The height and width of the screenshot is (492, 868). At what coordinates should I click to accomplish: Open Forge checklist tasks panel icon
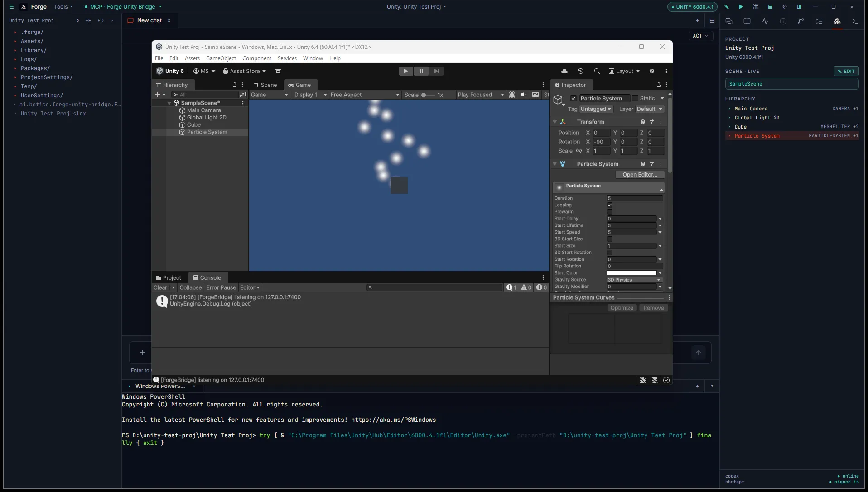[x=819, y=21]
